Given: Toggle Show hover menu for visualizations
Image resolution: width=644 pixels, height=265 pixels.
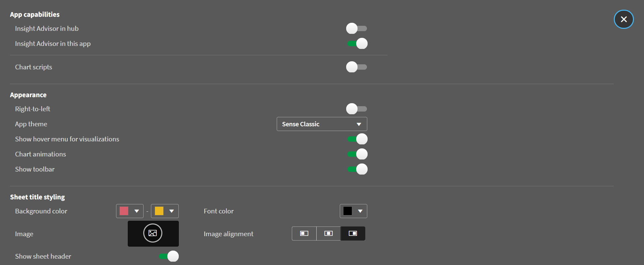Looking at the screenshot, I should (357, 139).
